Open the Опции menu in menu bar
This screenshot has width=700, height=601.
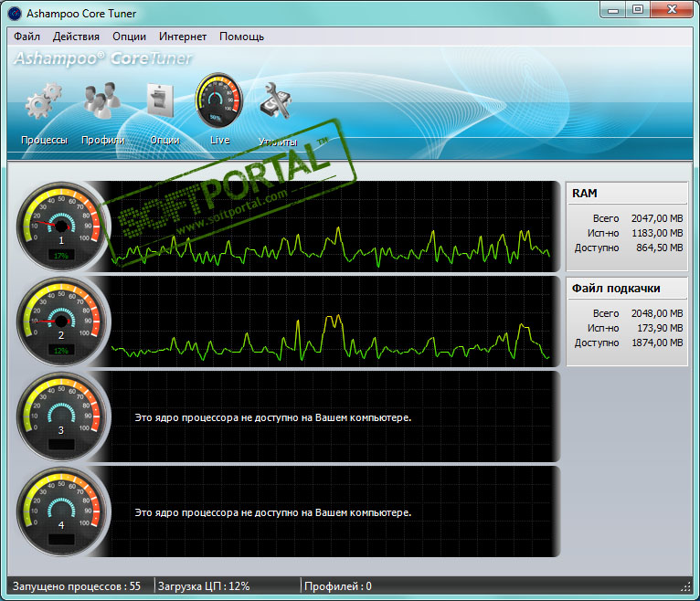(x=129, y=37)
